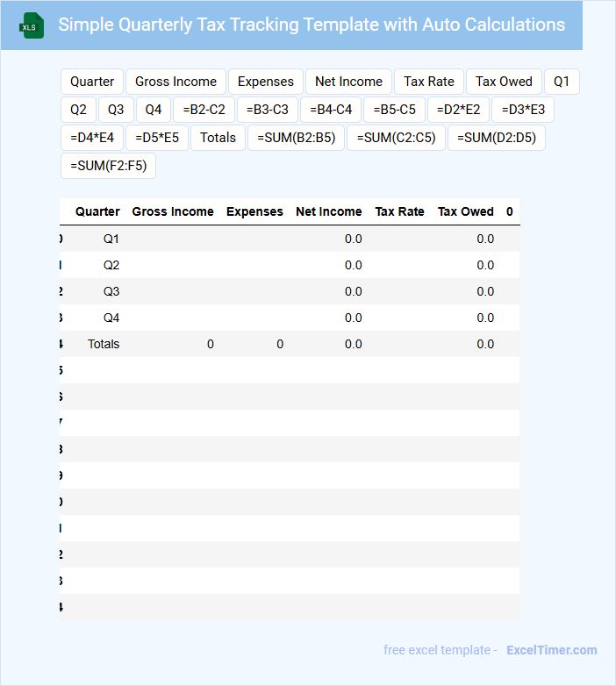Select the Q3 expenses cell
Screen dimensions: 616x686
(254, 291)
